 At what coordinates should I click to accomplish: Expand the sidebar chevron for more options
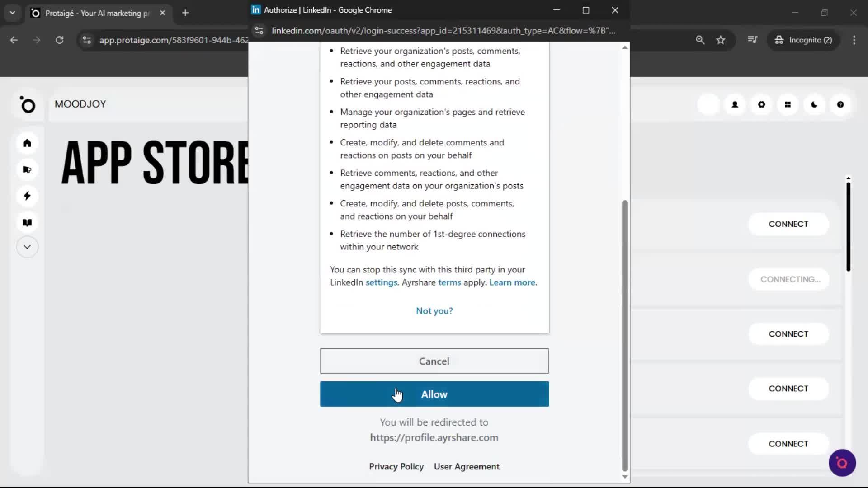pos(27,247)
